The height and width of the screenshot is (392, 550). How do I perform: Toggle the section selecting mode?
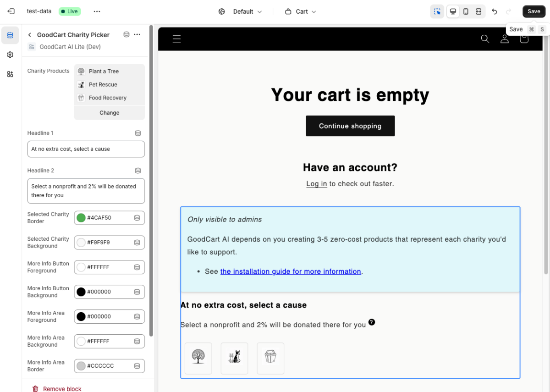point(437,11)
